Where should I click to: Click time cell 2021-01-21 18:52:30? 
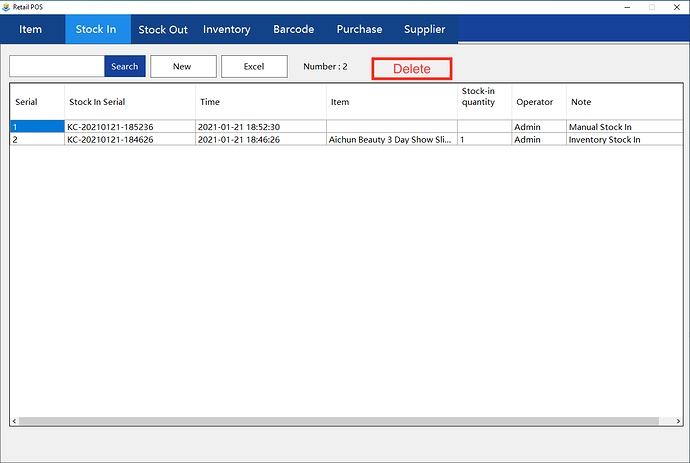click(261, 127)
